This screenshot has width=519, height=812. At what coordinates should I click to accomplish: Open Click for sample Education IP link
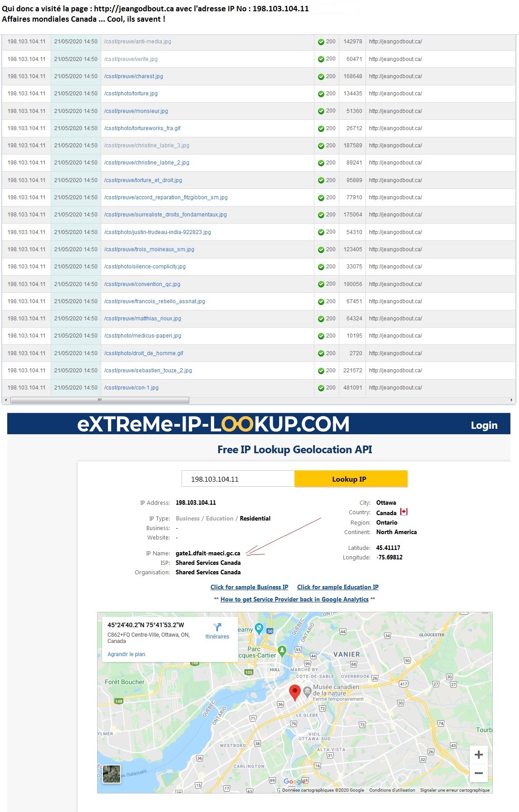pos(337,587)
